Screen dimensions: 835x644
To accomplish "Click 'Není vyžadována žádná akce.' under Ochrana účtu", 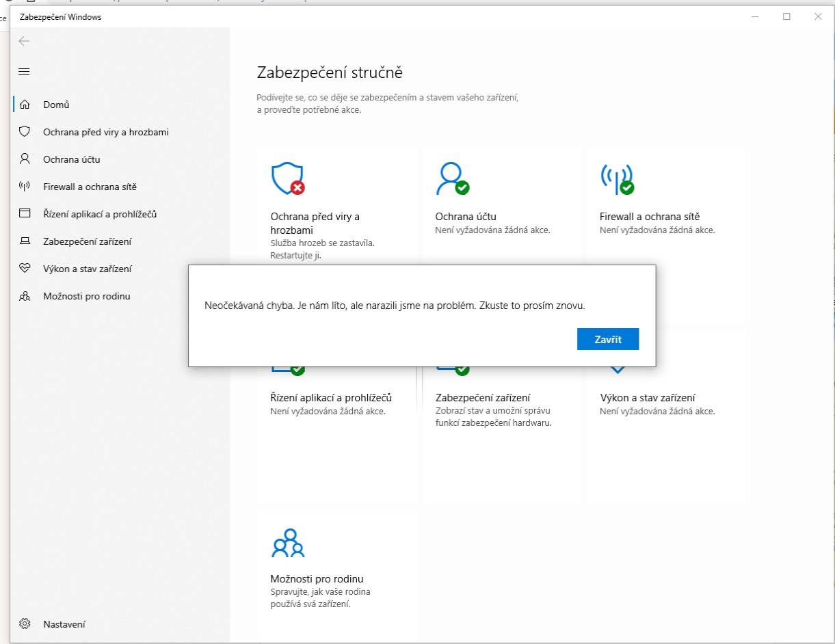I will (x=492, y=230).
